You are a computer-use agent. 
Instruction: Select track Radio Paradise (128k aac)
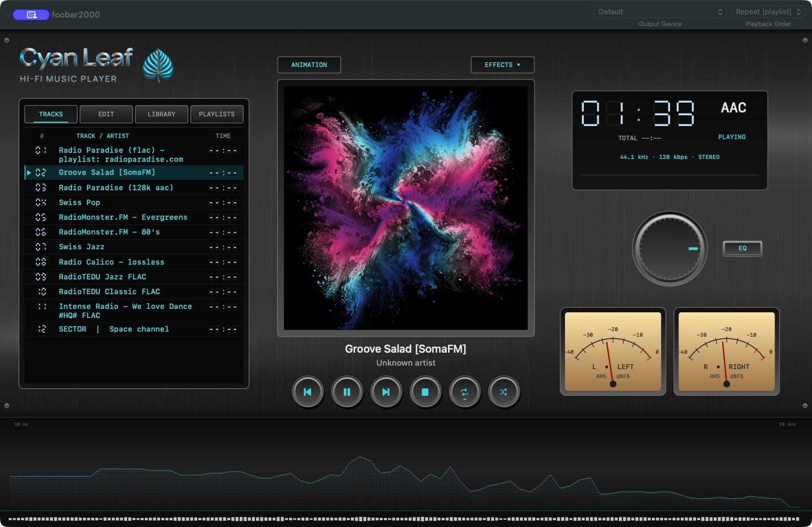134,187
